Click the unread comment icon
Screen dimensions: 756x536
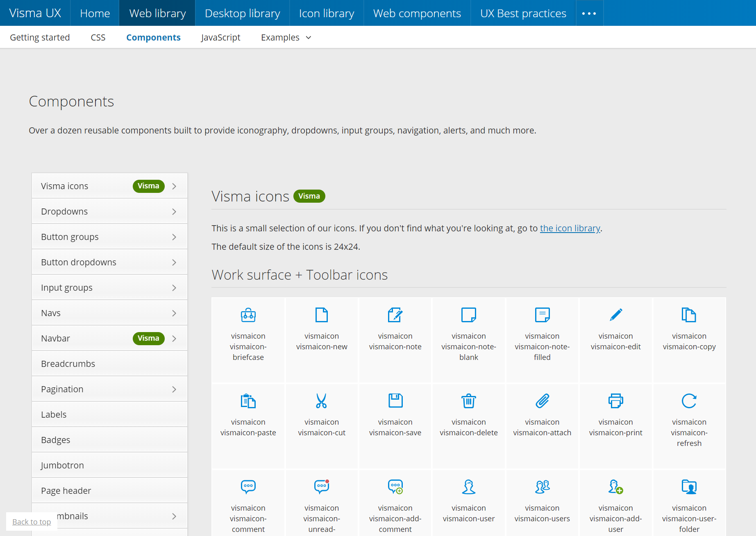322,487
